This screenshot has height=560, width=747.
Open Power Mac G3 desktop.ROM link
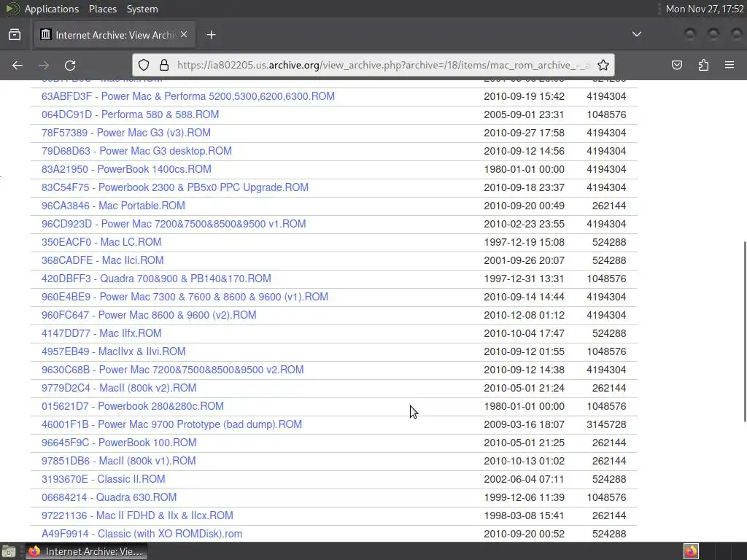(x=136, y=151)
